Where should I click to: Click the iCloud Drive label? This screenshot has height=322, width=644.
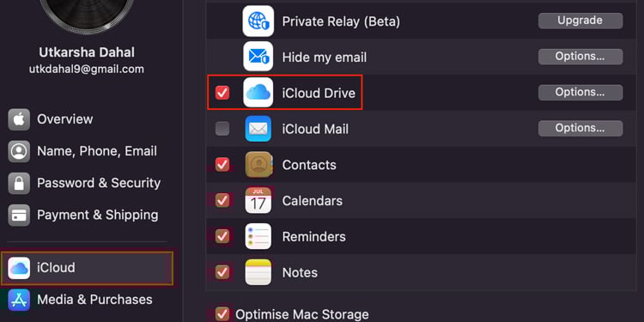[319, 94]
